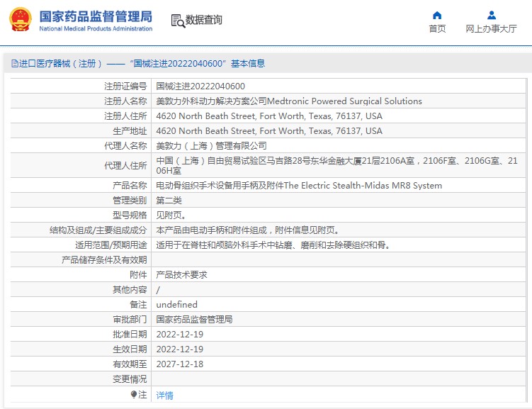The width and height of the screenshot is (532, 409).
Task: Click the 生产地址 address value
Action: [269, 131]
